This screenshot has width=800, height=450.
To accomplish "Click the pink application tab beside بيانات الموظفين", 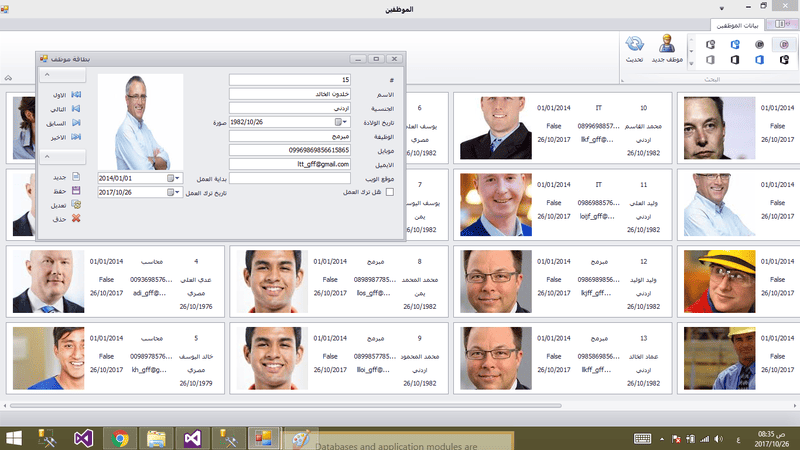I will [783, 24].
